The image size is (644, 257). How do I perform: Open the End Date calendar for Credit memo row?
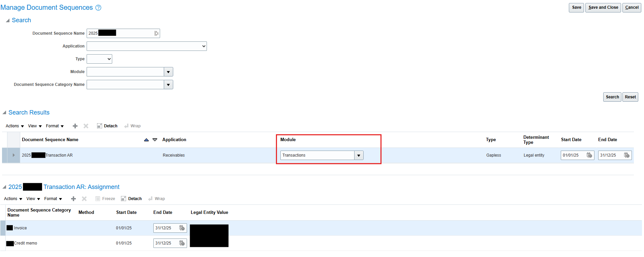coord(182,243)
